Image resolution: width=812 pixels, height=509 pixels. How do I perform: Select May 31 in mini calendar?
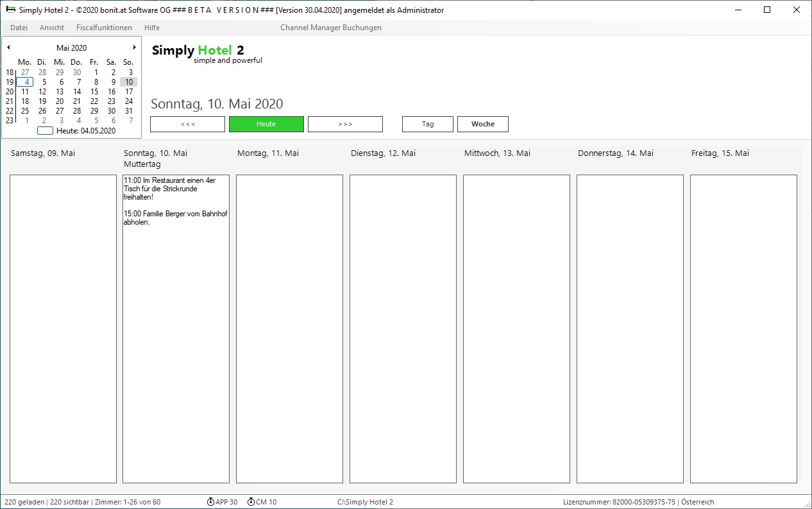point(129,111)
